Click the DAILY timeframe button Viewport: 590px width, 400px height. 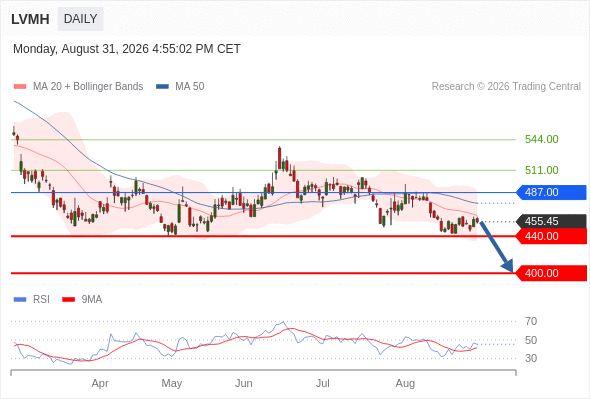(80, 19)
